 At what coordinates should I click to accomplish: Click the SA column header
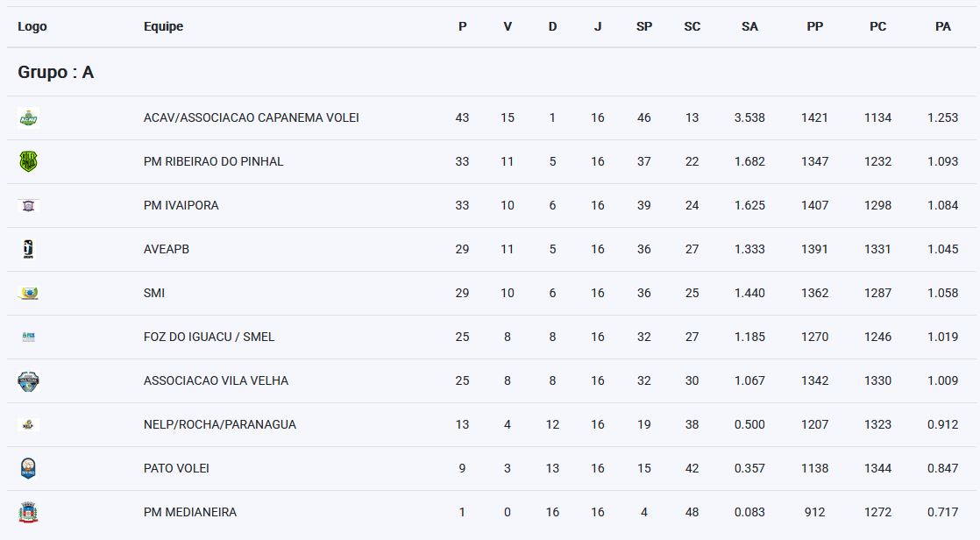pyautogui.click(x=749, y=26)
